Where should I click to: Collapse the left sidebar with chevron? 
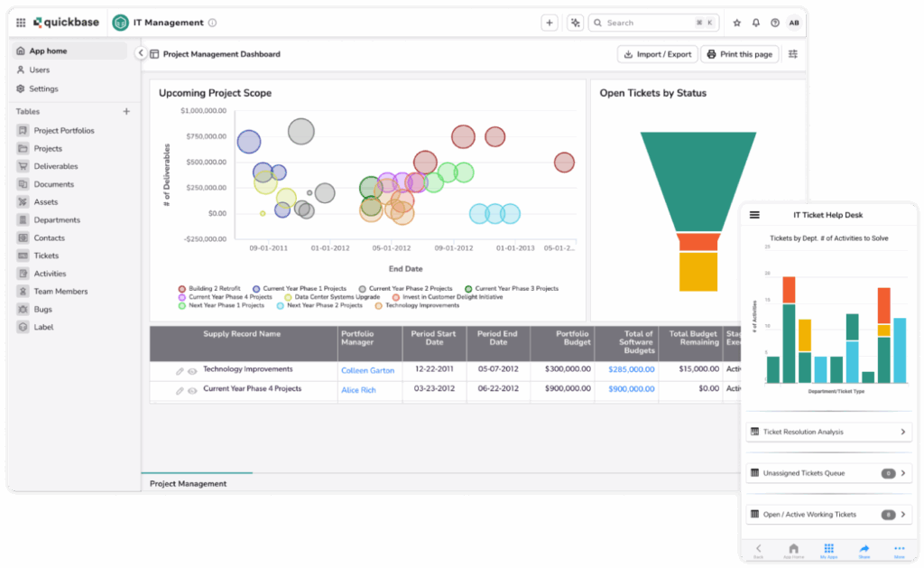[x=140, y=53]
